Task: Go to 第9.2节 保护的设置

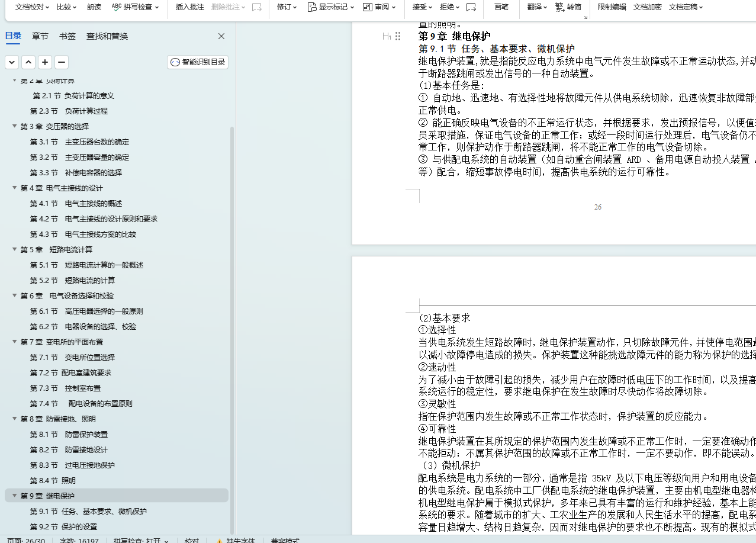Action: (x=63, y=526)
